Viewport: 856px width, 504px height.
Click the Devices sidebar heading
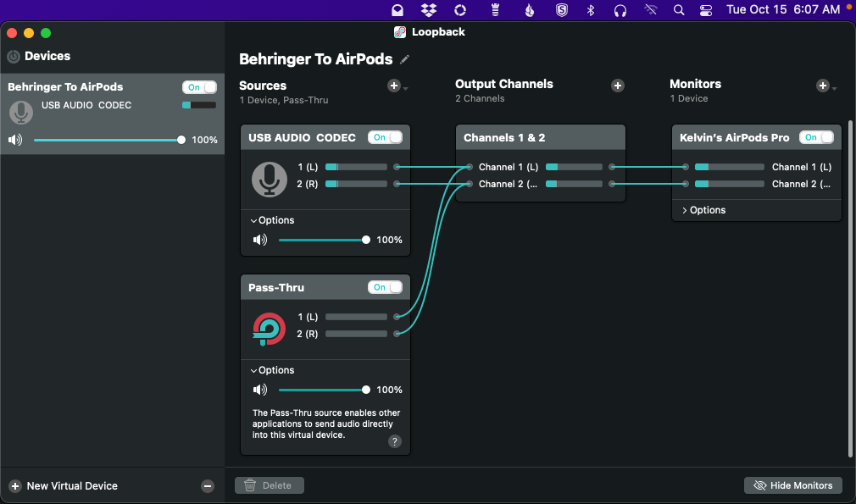click(47, 56)
